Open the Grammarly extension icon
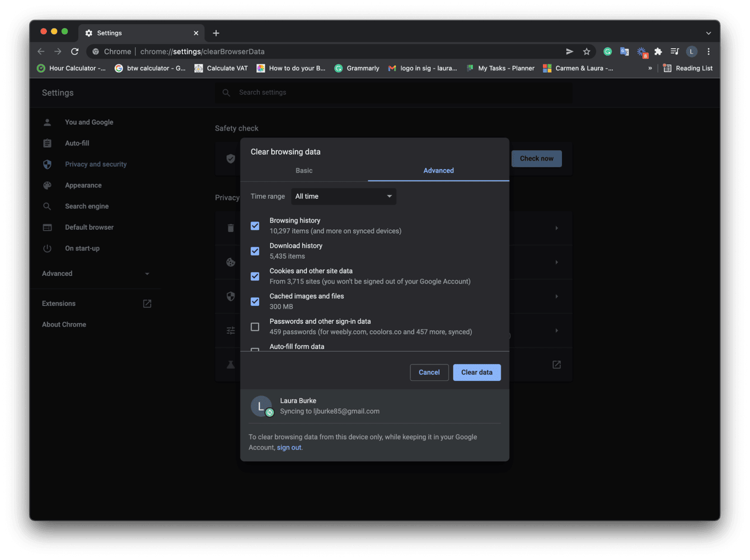 point(607,51)
